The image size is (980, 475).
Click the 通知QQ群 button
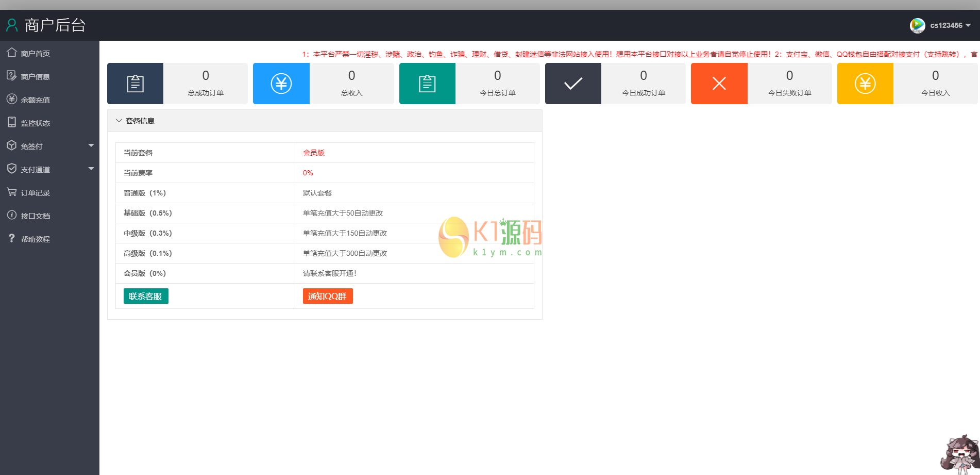tap(327, 296)
